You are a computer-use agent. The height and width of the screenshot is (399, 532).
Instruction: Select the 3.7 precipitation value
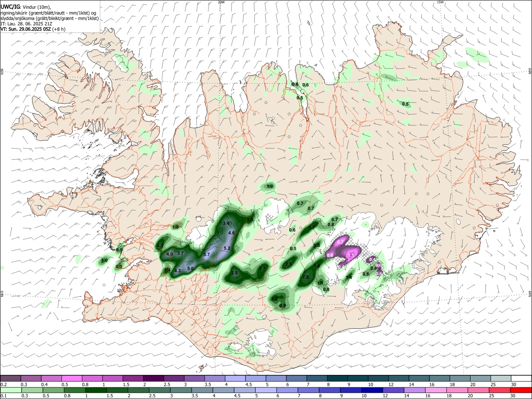click(180, 253)
